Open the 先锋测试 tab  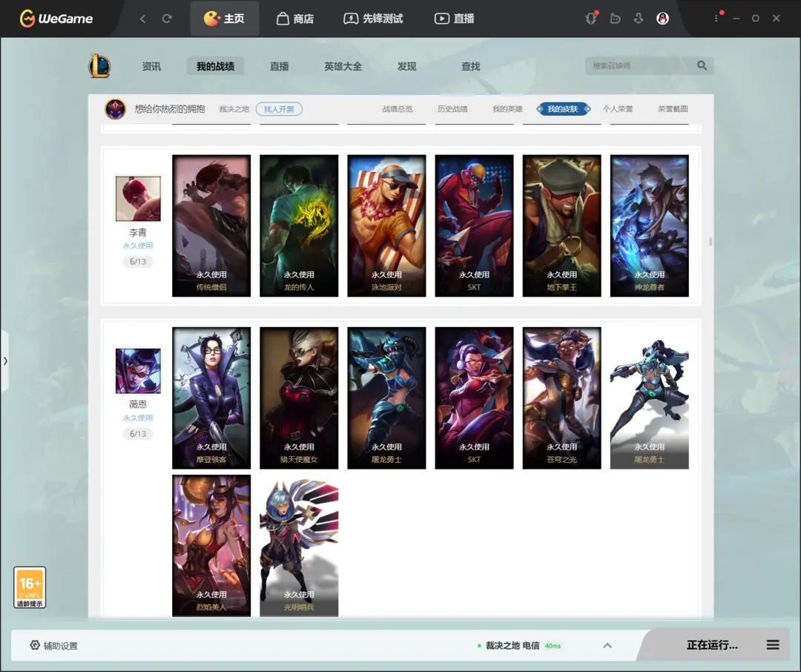[373, 19]
